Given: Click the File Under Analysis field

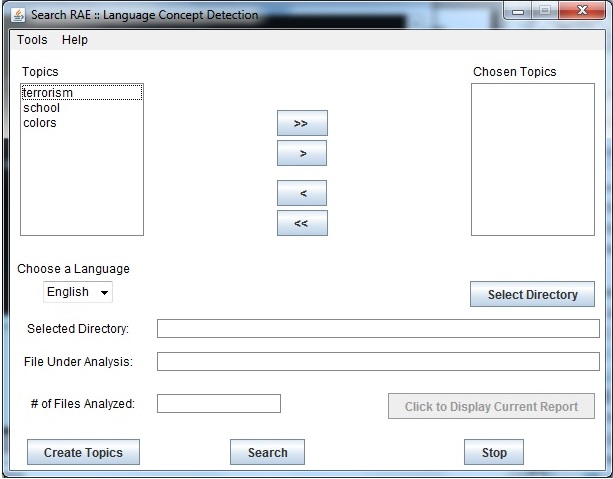Looking at the screenshot, I should [378, 362].
